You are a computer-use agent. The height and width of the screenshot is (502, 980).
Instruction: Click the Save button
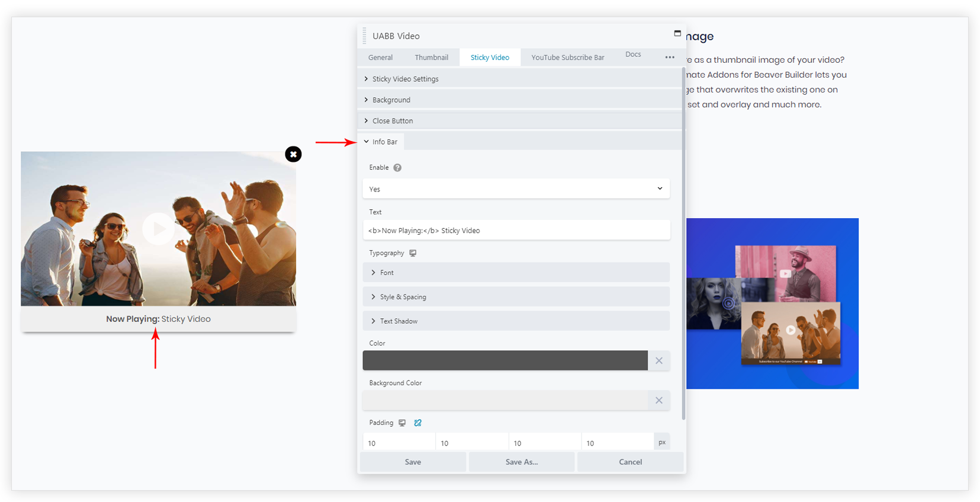point(413,462)
